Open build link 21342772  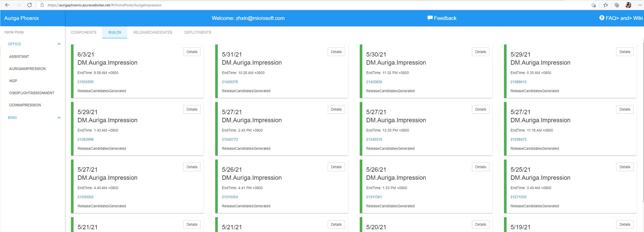(x=230, y=139)
